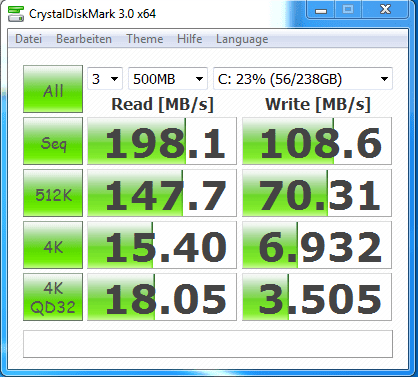Click the Write [MB/s] column header
Image resolution: width=418 pixels, height=377 pixels.
[x=318, y=104]
